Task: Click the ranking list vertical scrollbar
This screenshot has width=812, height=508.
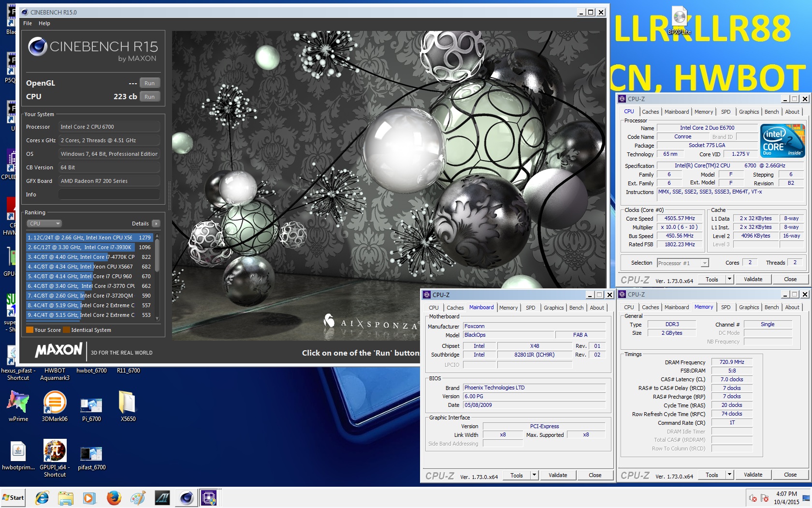Action: tap(157, 277)
